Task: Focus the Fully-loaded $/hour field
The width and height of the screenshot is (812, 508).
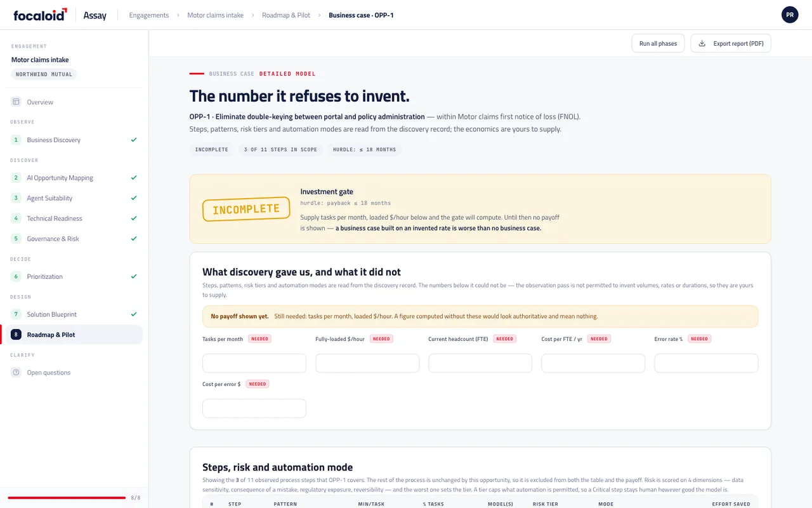Action: pyautogui.click(x=367, y=363)
